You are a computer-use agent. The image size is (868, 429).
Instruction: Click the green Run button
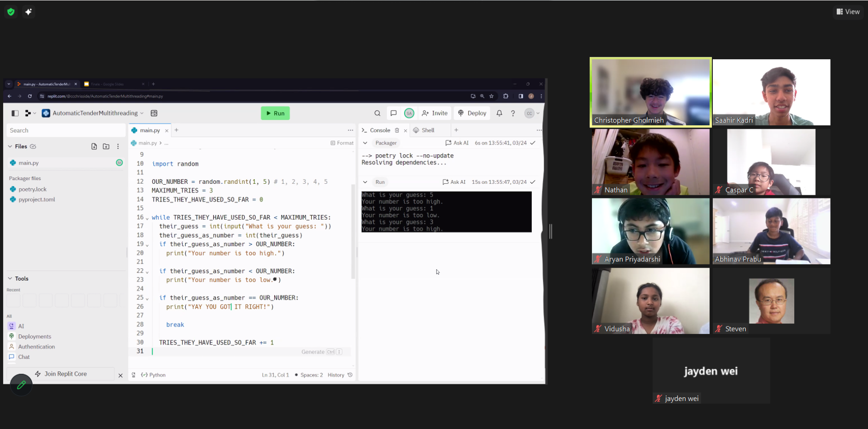[275, 113]
